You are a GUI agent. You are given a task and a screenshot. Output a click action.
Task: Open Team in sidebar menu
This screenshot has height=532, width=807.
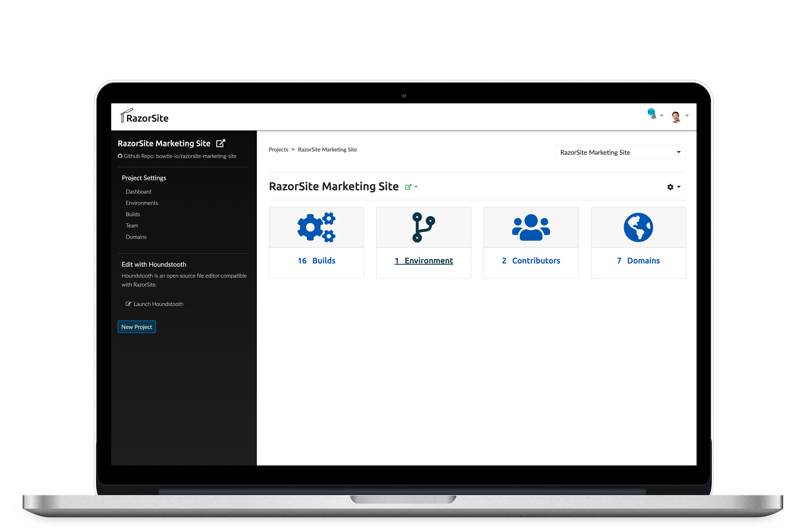pos(132,225)
